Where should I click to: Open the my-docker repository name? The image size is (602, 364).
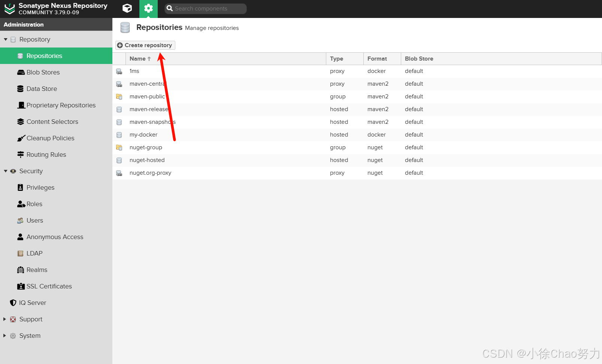tap(143, 135)
